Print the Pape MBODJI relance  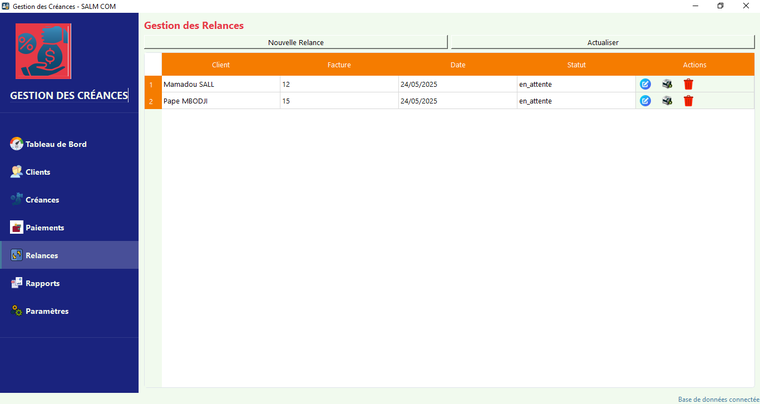point(667,101)
